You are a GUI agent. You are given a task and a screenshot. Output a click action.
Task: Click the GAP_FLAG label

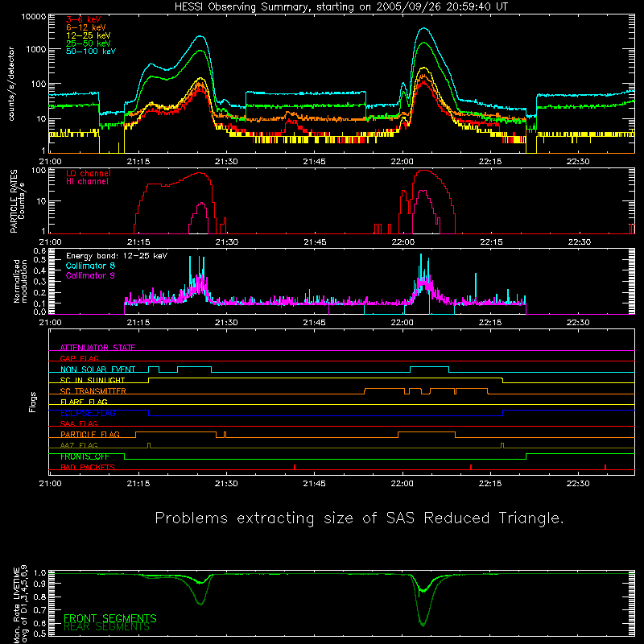coord(79,358)
